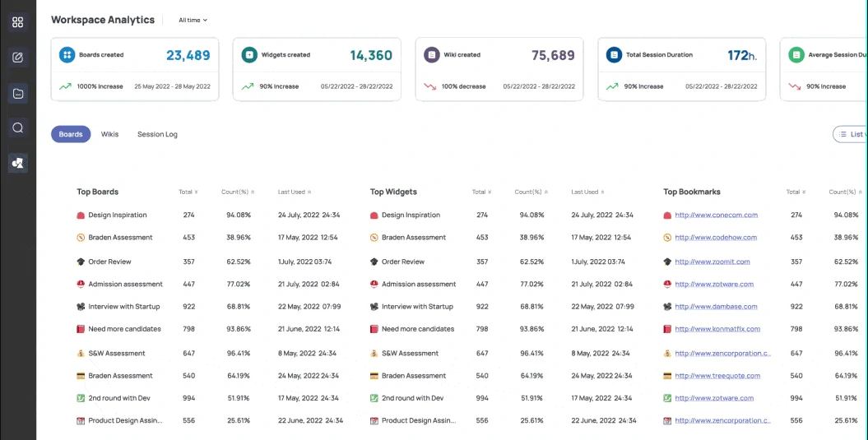Open the All time period dropdown
868x440 pixels.
pyautogui.click(x=193, y=20)
